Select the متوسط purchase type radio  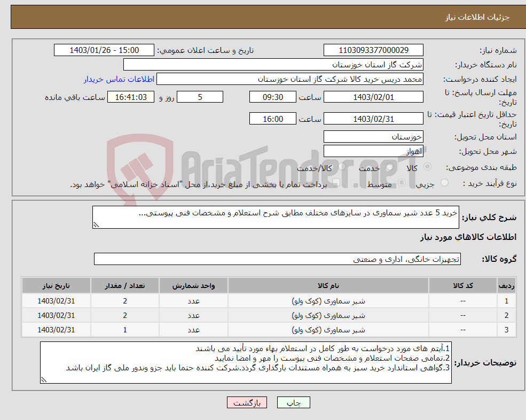pos(402,183)
